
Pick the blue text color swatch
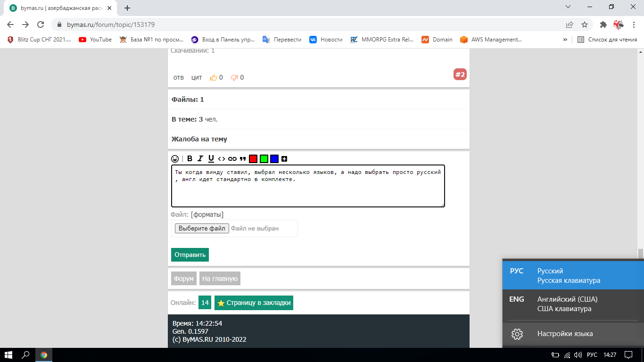(x=274, y=159)
